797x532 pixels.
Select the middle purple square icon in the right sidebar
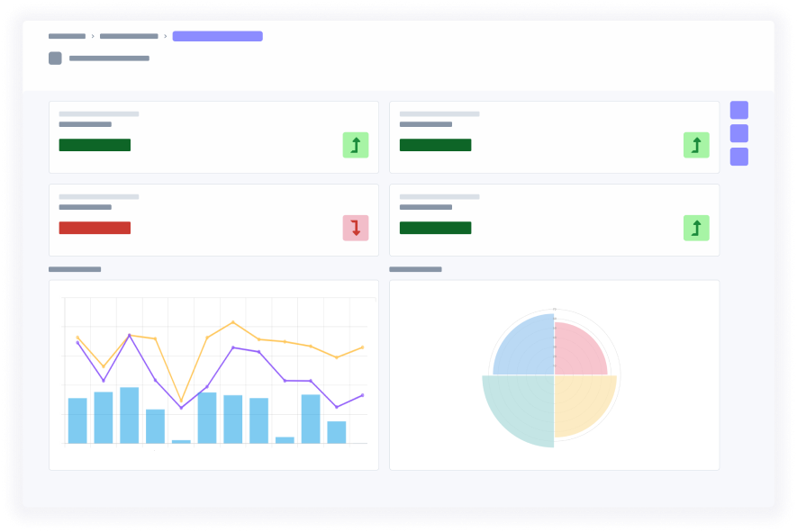click(740, 131)
